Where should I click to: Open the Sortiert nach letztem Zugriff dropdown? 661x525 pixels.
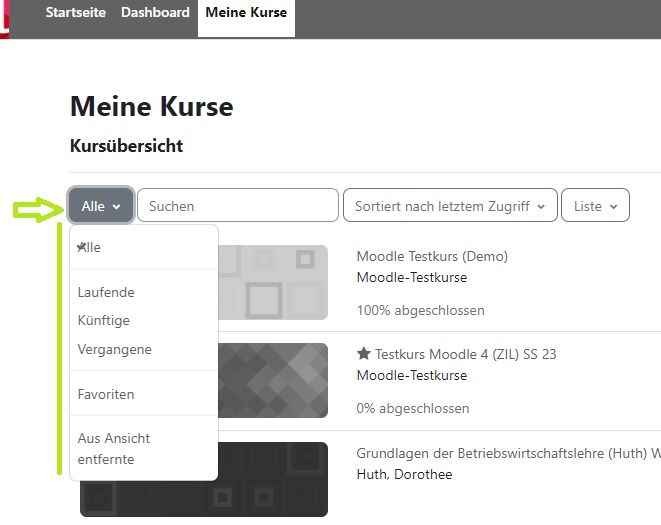(x=450, y=205)
